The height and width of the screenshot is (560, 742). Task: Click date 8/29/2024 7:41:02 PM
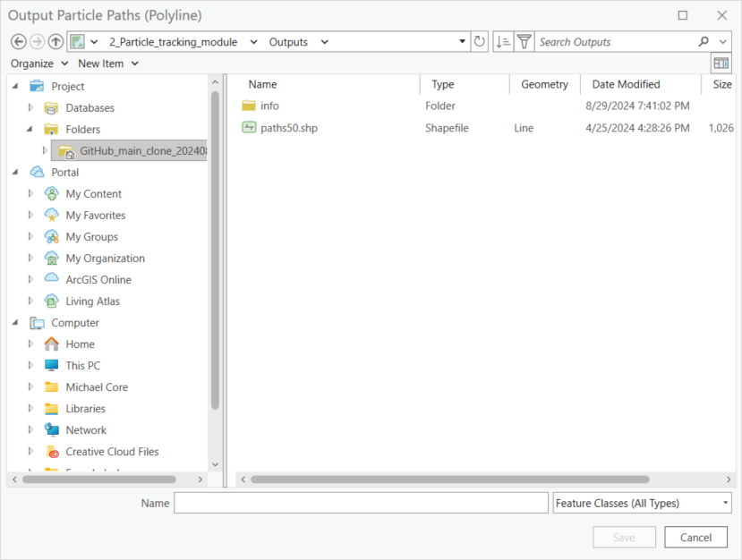pyautogui.click(x=637, y=106)
